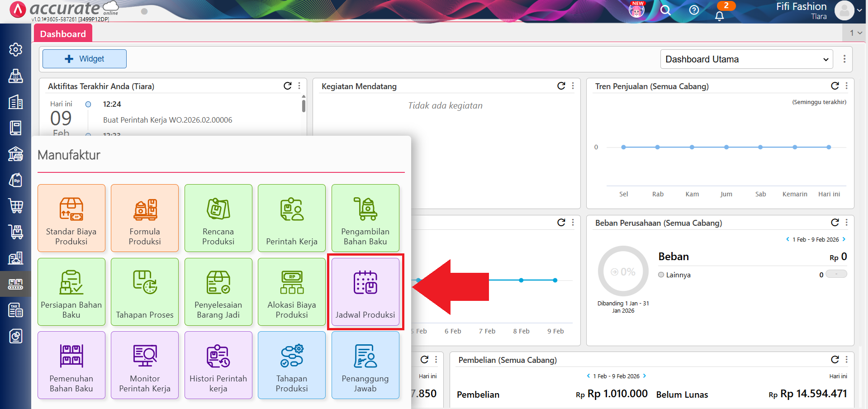
Task: Go to next period in Beban Perusahaan
Action: point(844,239)
